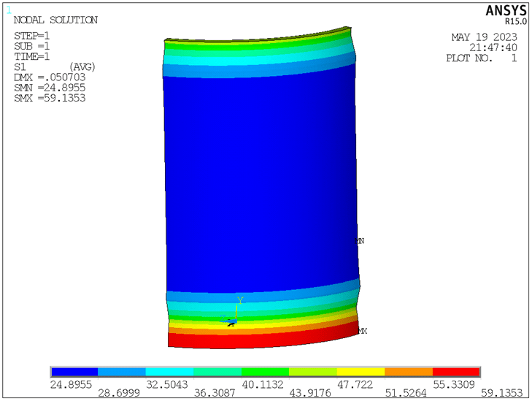Select the cyan legend color band

(x=169, y=373)
